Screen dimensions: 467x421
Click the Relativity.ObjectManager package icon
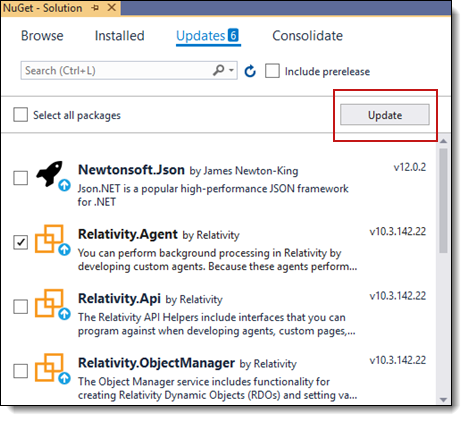pyautogui.click(x=49, y=367)
